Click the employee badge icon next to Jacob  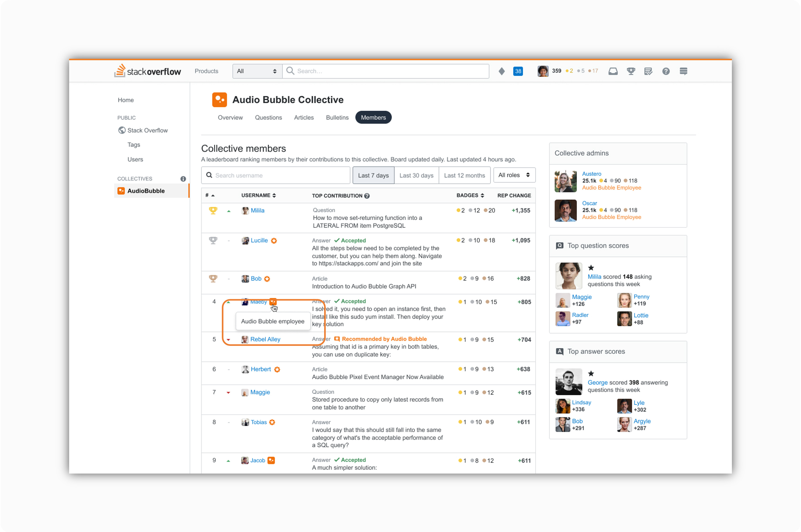coord(271,460)
